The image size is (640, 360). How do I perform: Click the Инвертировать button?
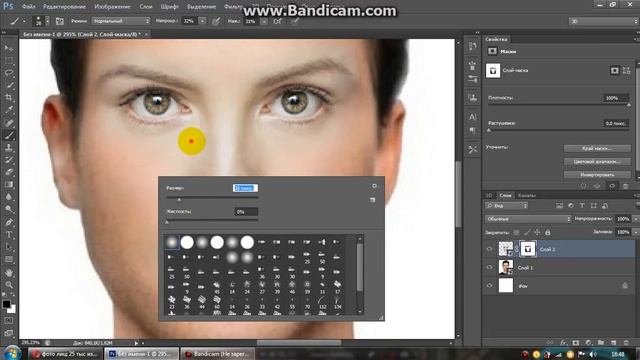coord(597,175)
